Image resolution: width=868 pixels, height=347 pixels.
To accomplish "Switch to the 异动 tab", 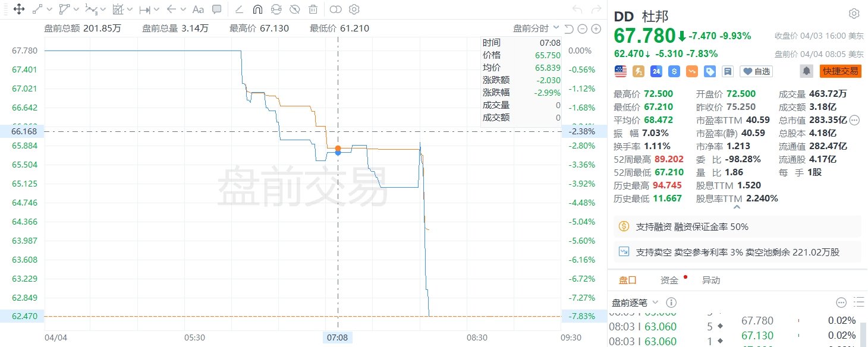I will tap(711, 280).
